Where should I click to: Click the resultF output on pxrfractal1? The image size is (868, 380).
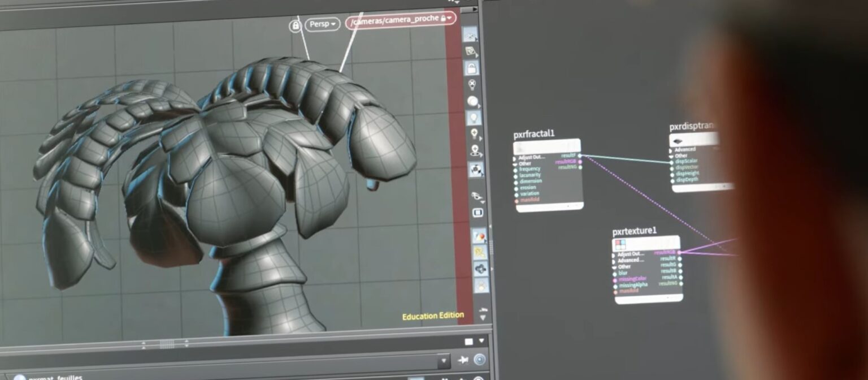pos(580,155)
